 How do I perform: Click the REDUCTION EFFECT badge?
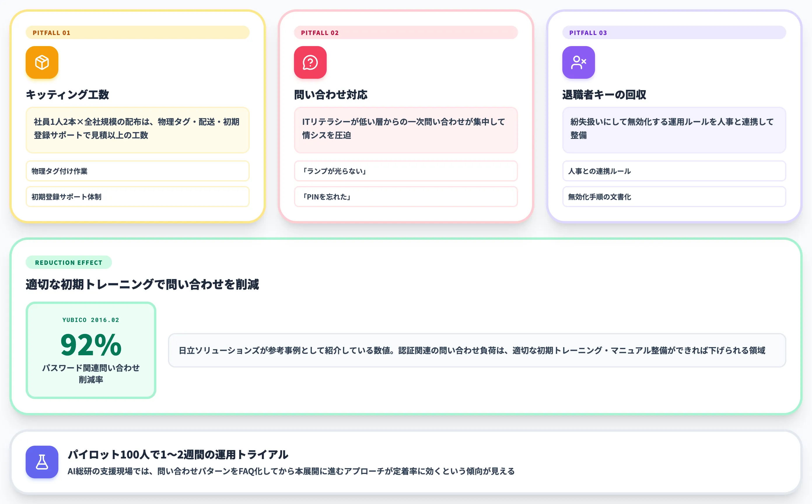[69, 262]
